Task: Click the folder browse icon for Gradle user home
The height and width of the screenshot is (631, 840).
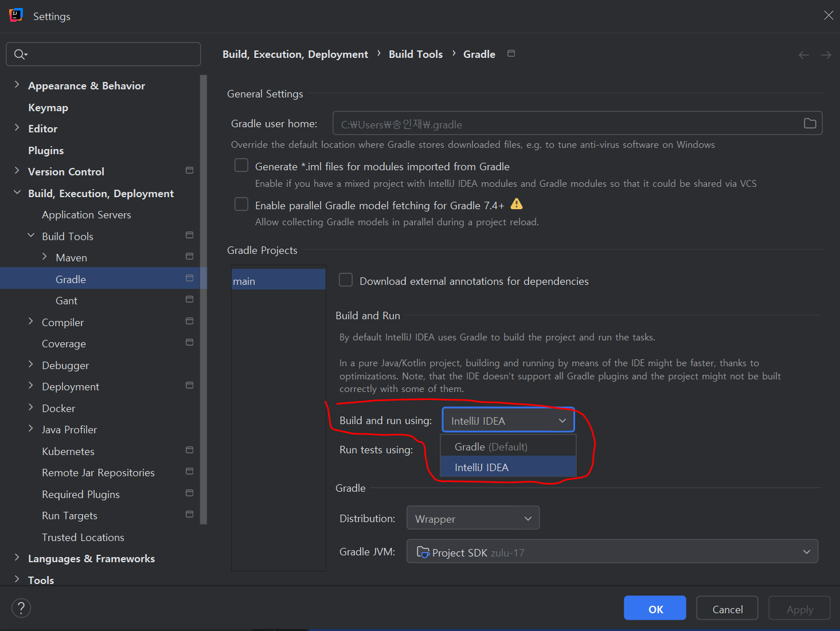Action: [x=810, y=123]
